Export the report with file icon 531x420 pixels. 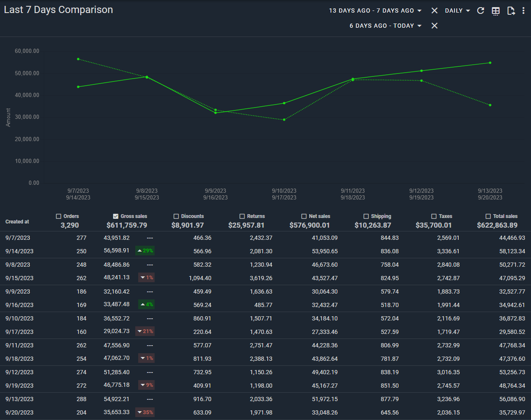pyautogui.click(x=511, y=11)
